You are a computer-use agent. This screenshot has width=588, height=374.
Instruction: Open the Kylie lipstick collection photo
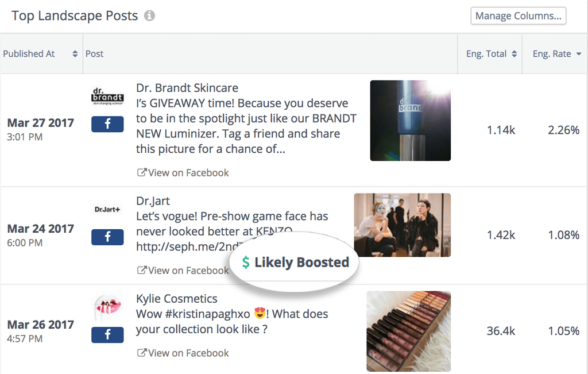pos(408,331)
